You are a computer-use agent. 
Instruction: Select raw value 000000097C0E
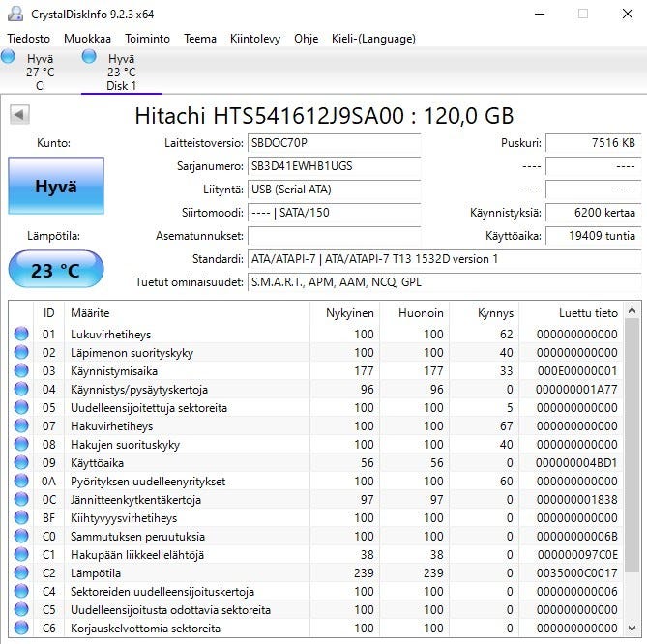[x=577, y=555]
